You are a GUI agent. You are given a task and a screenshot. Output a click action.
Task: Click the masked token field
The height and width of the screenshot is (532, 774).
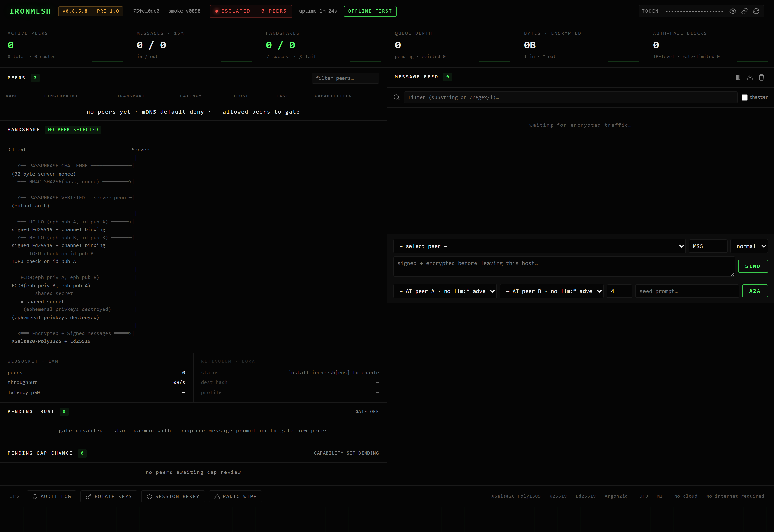tap(694, 11)
